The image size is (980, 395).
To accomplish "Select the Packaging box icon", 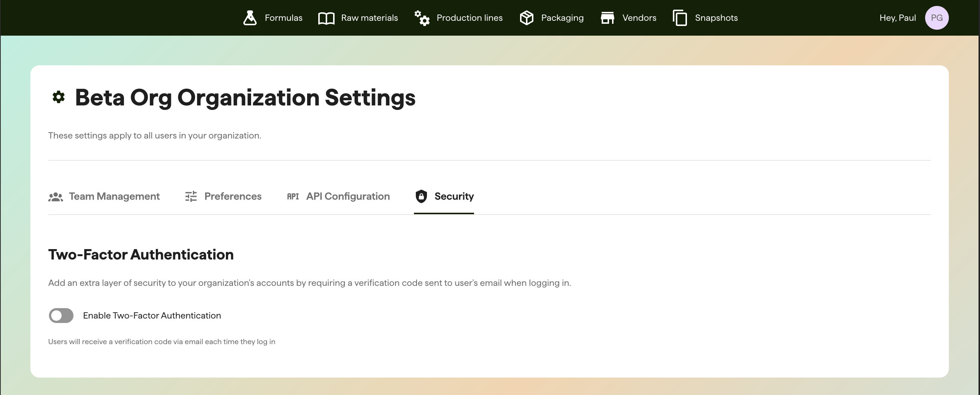I will (x=526, y=17).
